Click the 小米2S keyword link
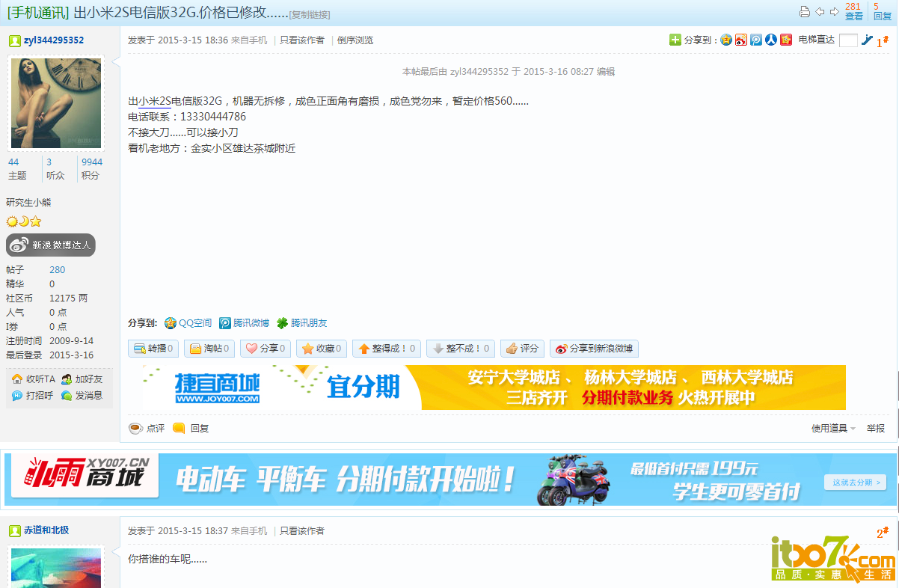 coord(155,101)
